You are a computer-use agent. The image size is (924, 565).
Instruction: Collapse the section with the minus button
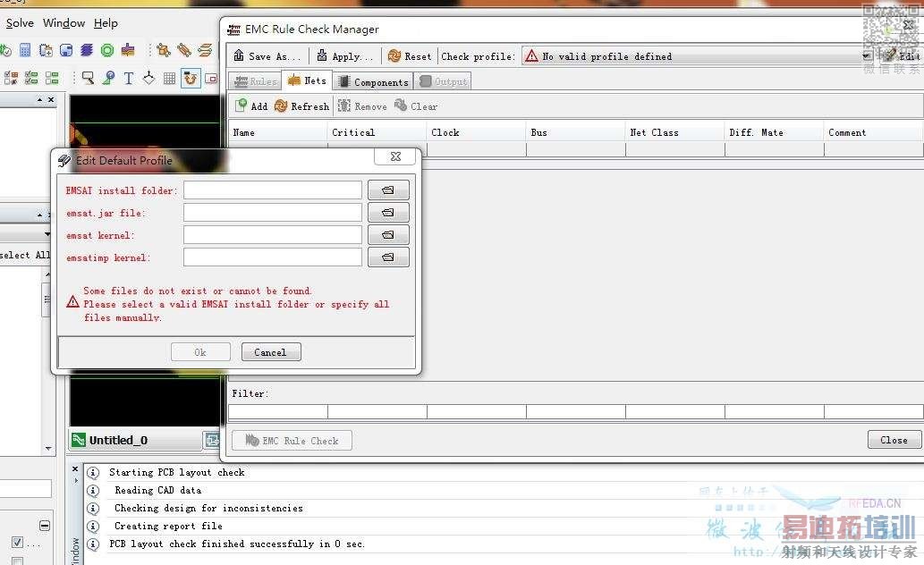point(45,526)
